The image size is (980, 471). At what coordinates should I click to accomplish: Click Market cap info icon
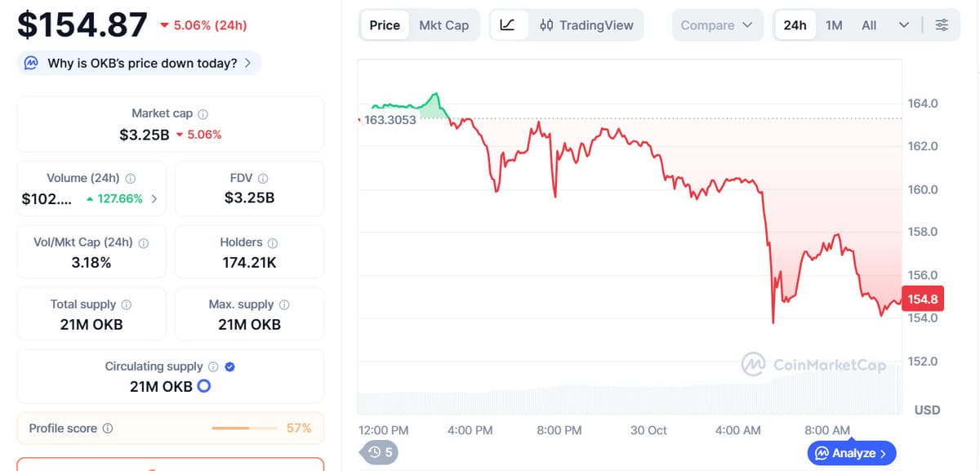(203, 114)
